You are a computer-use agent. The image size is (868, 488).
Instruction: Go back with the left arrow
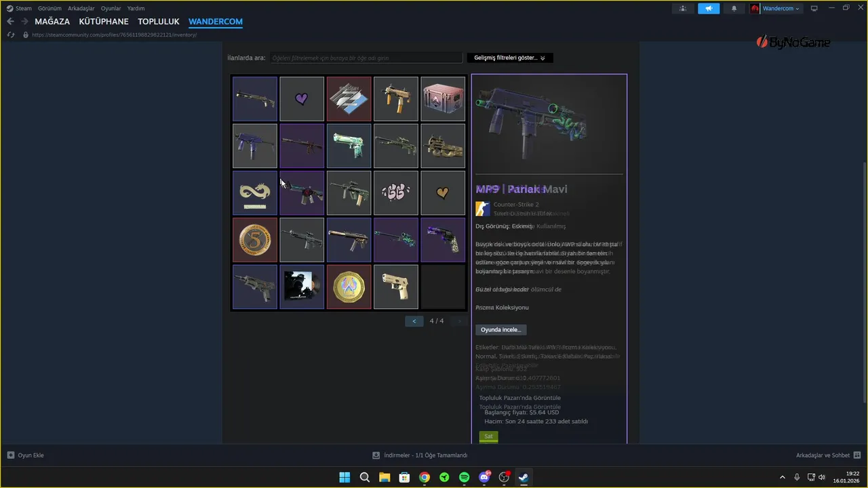[x=10, y=22]
